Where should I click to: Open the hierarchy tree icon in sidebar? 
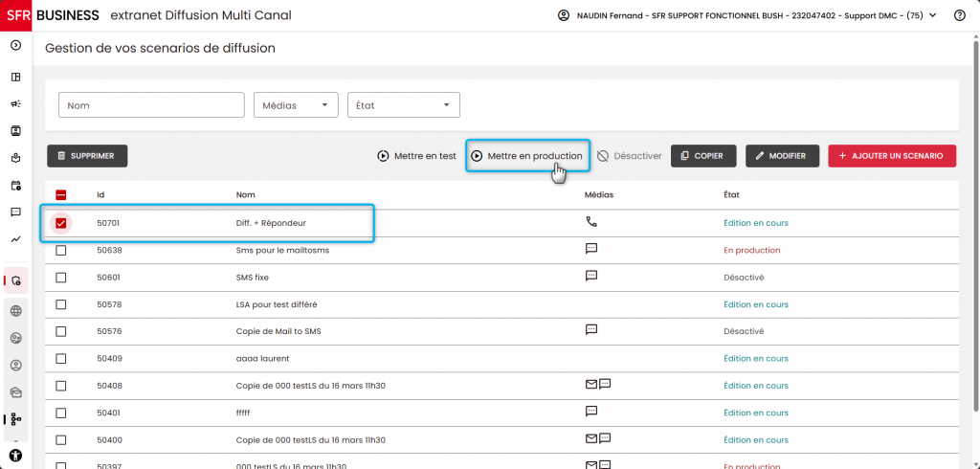tap(16, 419)
